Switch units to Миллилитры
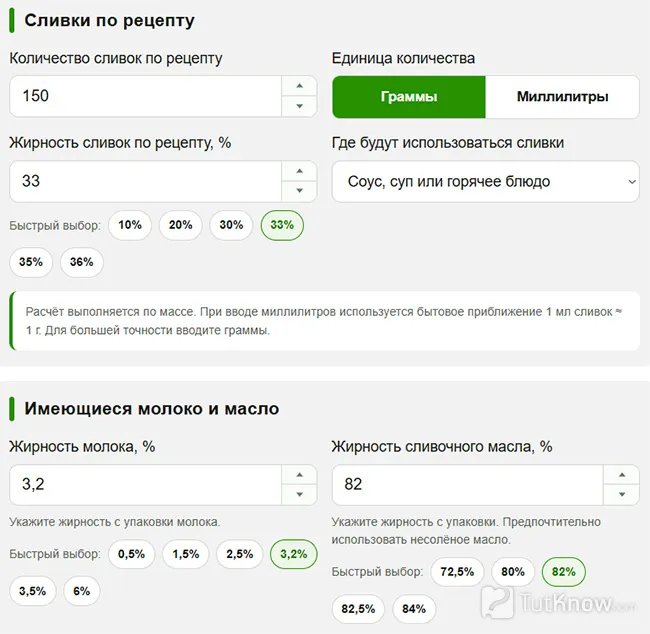Viewport: 650px width, 634px height. [x=563, y=97]
